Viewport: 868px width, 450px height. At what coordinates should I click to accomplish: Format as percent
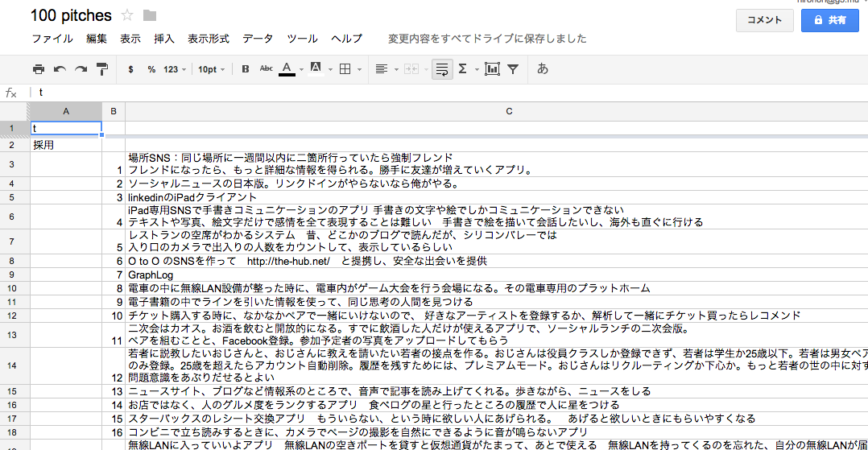point(151,69)
